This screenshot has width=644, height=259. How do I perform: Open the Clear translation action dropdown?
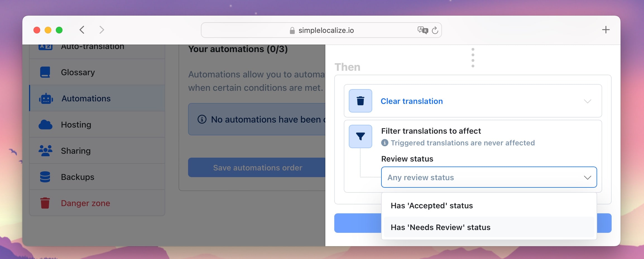(x=473, y=101)
